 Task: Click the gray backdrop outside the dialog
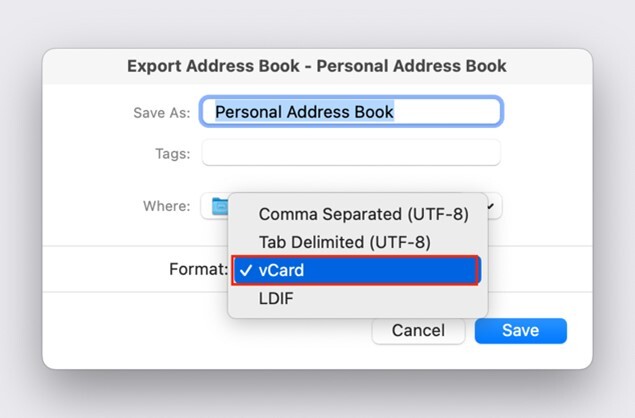317,24
